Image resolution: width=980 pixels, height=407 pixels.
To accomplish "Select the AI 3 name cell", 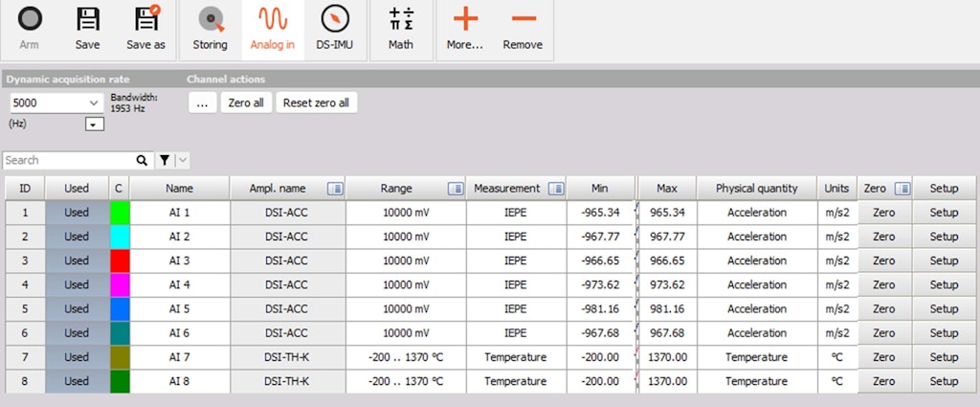I will coord(179,260).
